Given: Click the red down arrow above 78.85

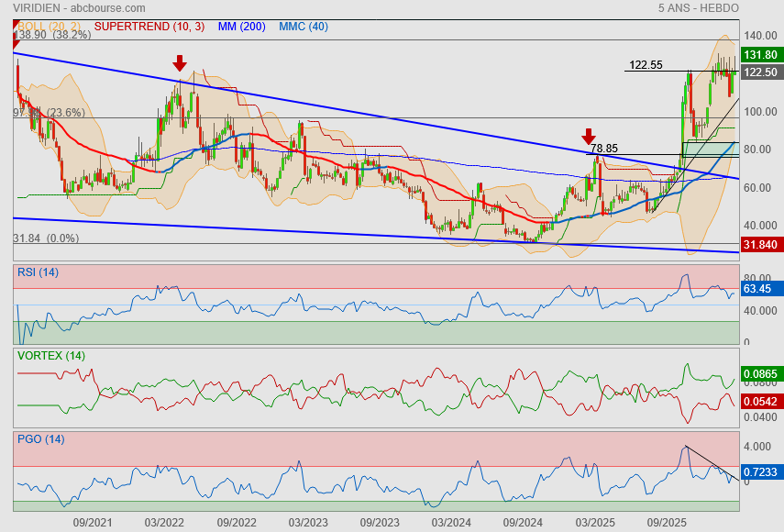Looking at the screenshot, I should pos(589,136).
